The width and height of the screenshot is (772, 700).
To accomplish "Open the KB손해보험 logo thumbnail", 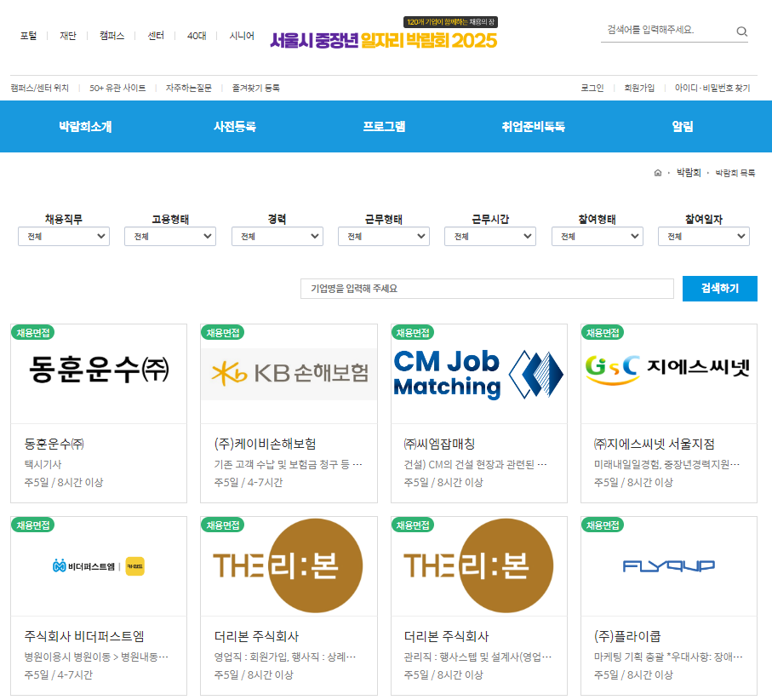I will (x=289, y=374).
